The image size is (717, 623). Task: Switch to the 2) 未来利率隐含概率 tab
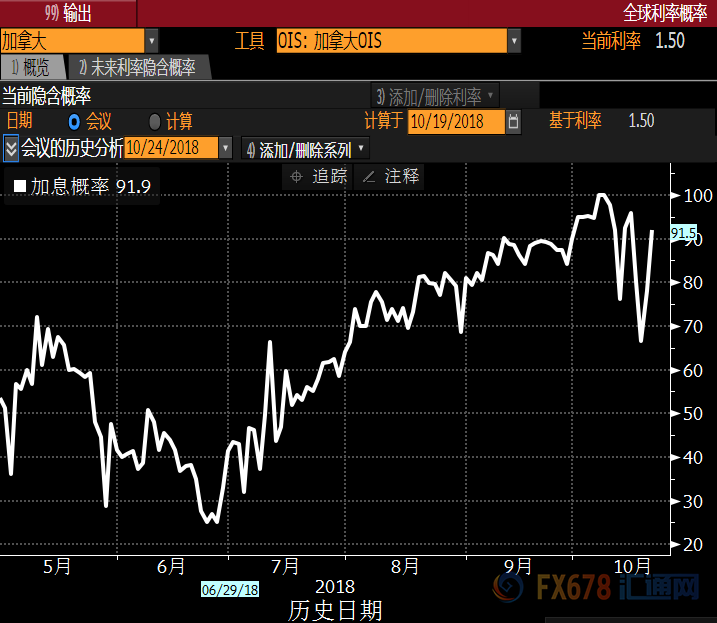coord(139,67)
